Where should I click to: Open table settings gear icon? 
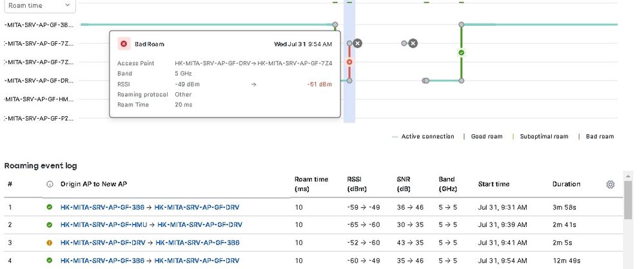tap(610, 184)
